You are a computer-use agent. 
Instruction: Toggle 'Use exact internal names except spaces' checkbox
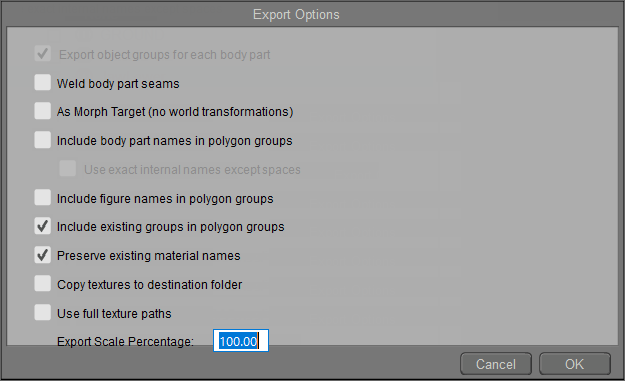click(68, 169)
